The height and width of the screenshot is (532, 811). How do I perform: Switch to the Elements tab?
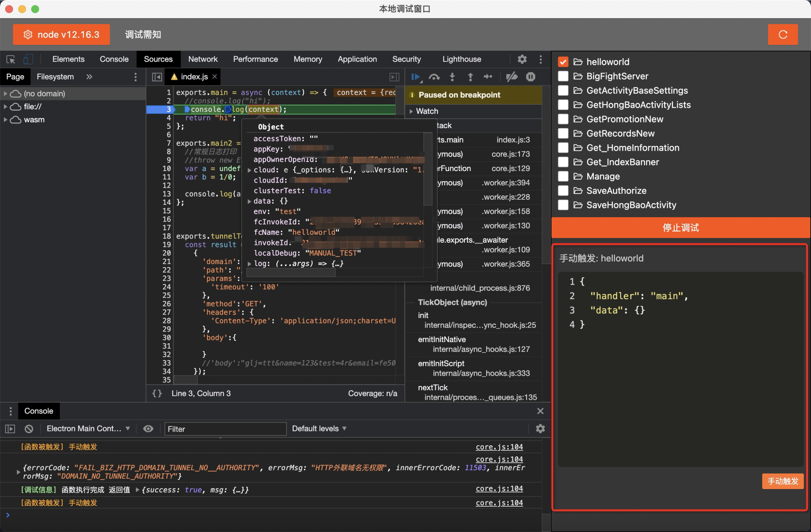point(68,59)
